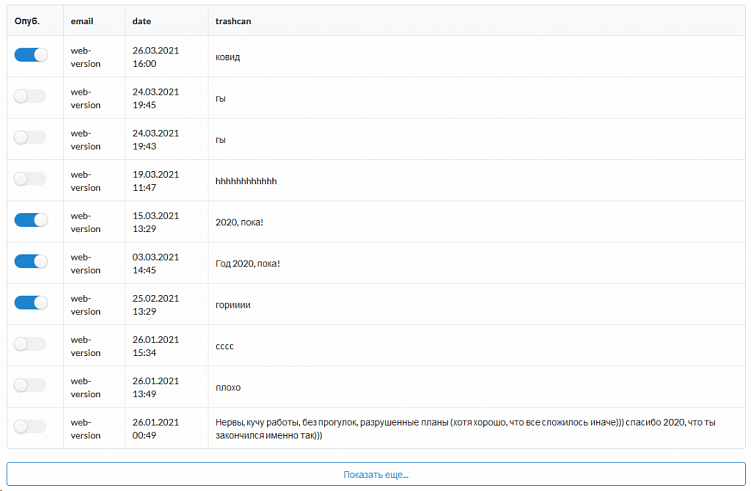
Task: Click the 'trashcan' column header
Action: 235,20
